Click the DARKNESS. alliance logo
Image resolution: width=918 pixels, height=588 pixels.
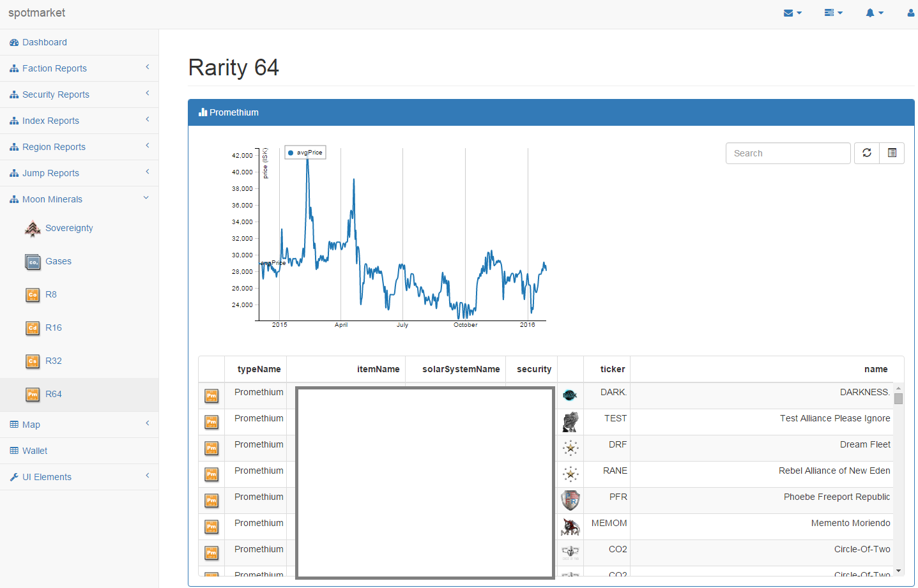pos(570,395)
